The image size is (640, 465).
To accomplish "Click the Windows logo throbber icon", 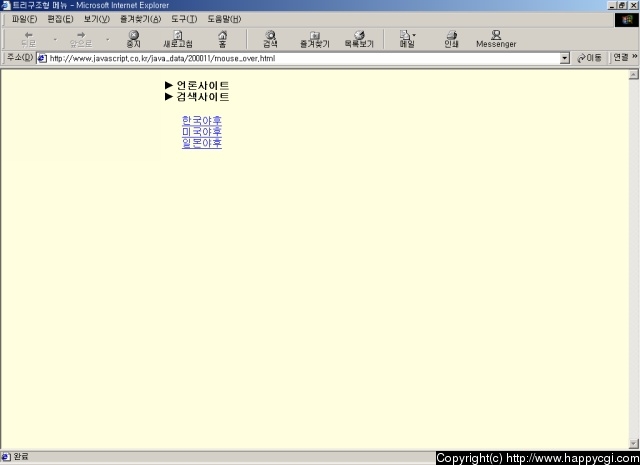I will pos(627,20).
